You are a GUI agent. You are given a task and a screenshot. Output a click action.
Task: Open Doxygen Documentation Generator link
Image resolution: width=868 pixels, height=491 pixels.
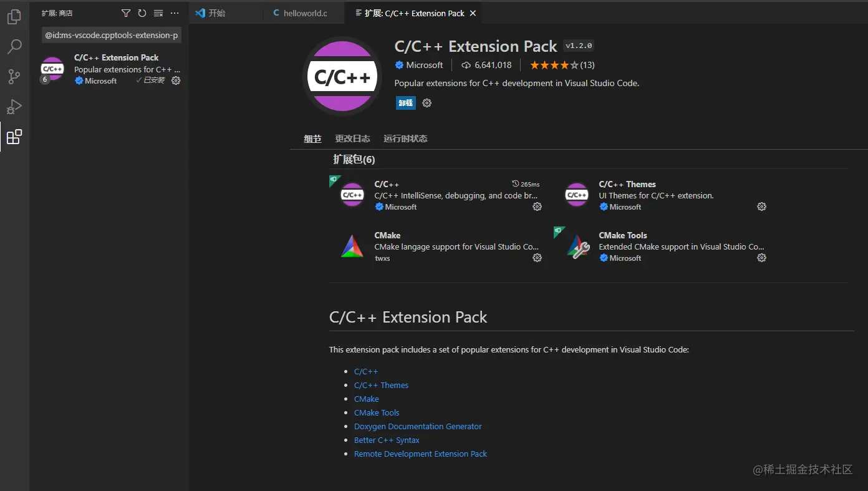point(418,426)
